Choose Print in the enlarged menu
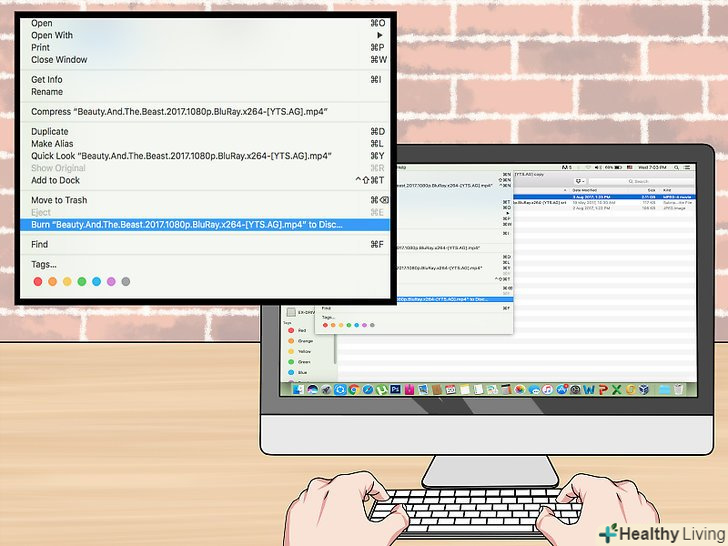Screen dimensions: 728x546 point(205,47)
